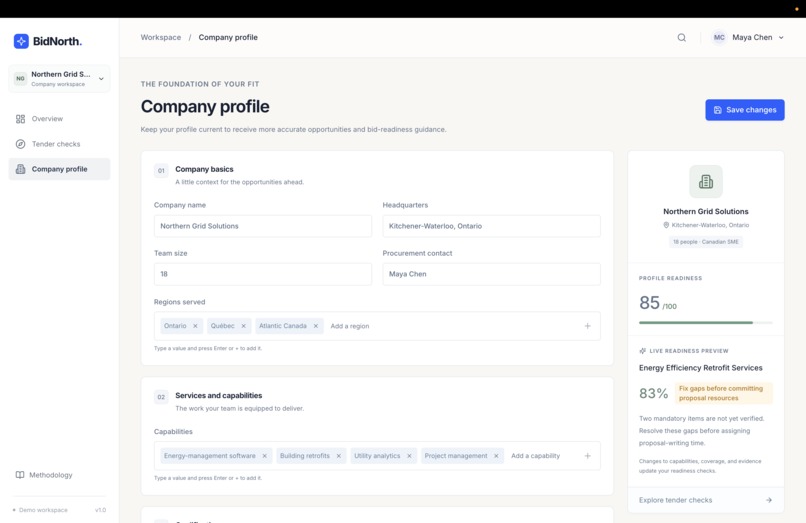Click the 18 people · Canadian SME badge
The height and width of the screenshot is (523, 806).
706,242
